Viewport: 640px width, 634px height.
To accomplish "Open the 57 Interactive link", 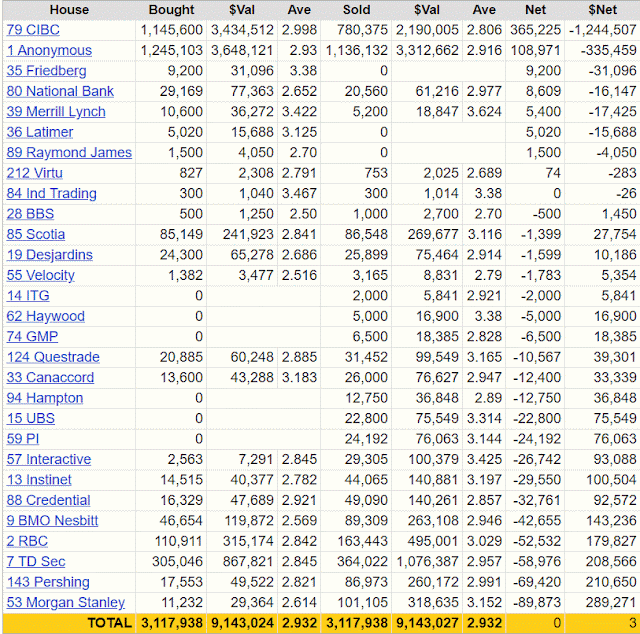I will (49, 459).
